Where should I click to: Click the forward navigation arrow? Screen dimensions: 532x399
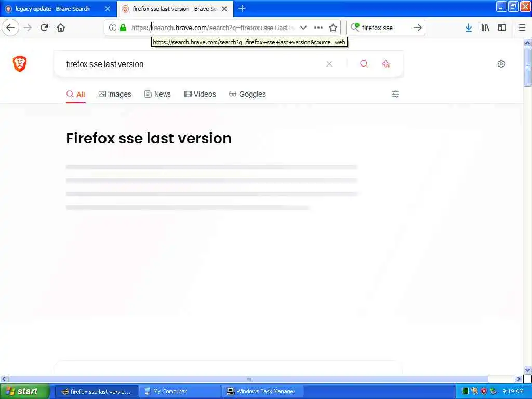[x=28, y=28]
